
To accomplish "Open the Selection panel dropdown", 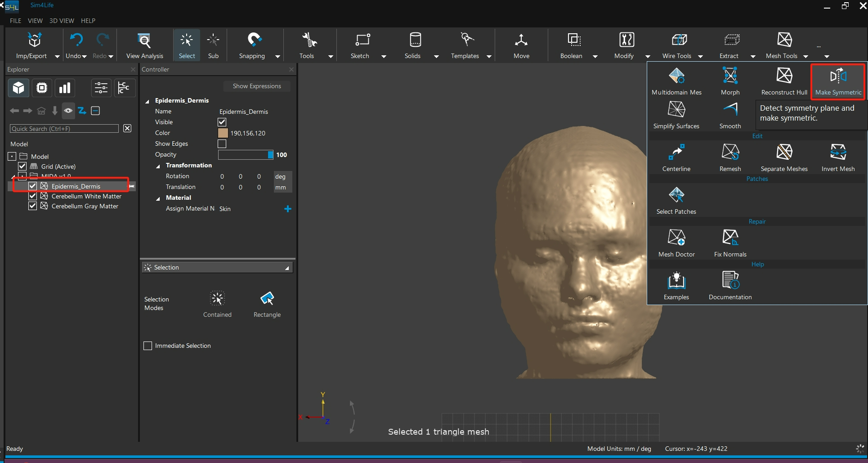I will coord(287,268).
